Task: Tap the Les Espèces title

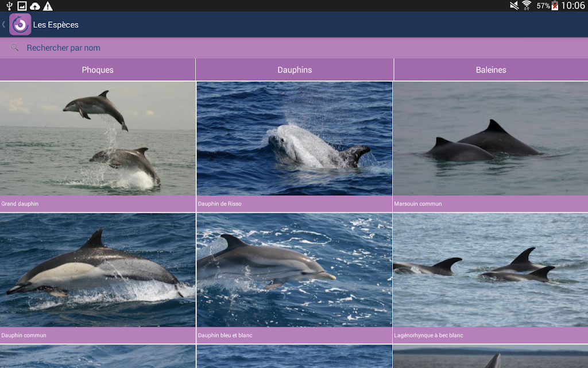Action: click(x=56, y=25)
